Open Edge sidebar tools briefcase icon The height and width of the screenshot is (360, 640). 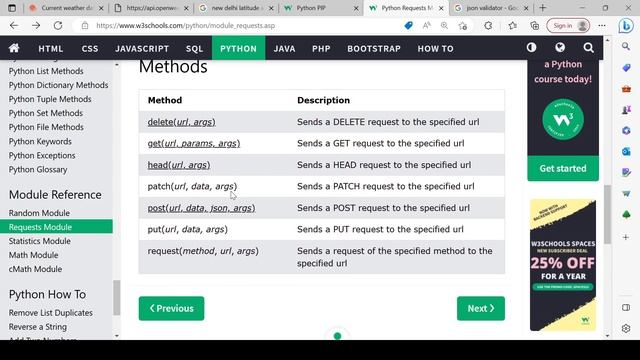pyautogui.click(x=626, y=89)
